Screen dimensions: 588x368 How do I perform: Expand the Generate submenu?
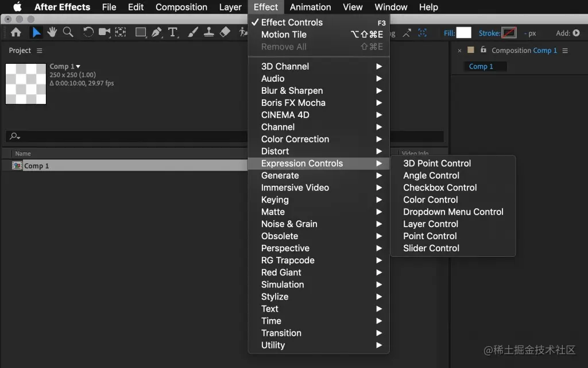tap(318, 175)
